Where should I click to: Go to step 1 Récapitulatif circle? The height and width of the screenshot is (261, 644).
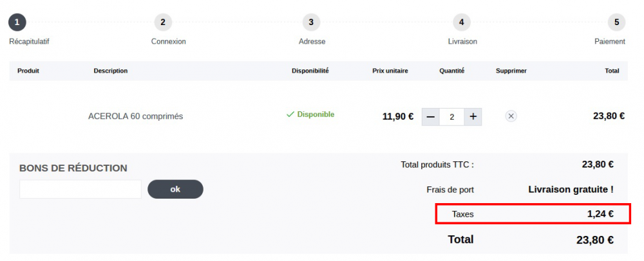click(17, 22)
